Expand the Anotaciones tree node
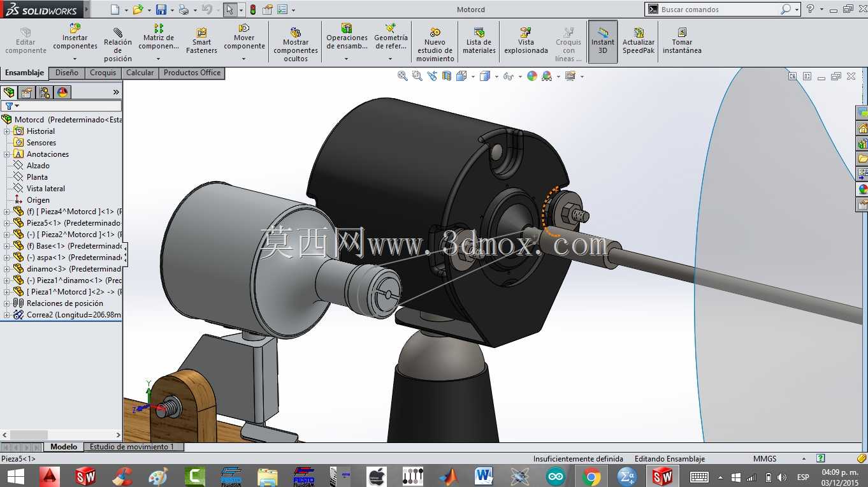The width and height of the screenshot is (868, 487). [7, 154]
